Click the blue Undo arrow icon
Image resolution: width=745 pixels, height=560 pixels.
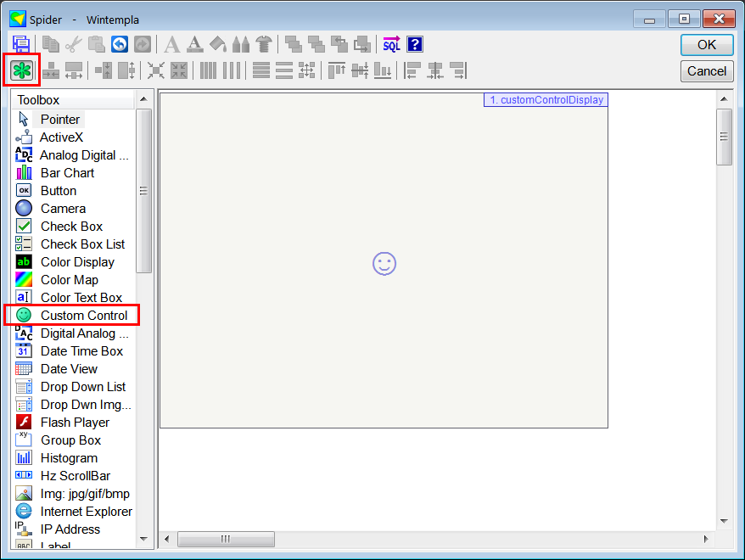120,45
